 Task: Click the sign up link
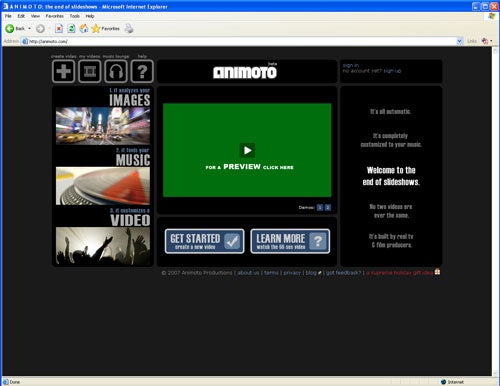pyautogui.click(x=392, y=71)
